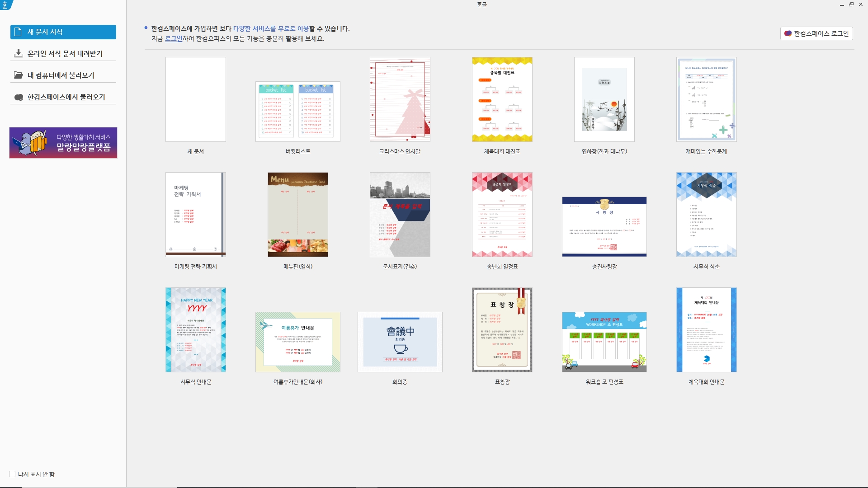Click the open folder icon in sidebar

[18, 75]
